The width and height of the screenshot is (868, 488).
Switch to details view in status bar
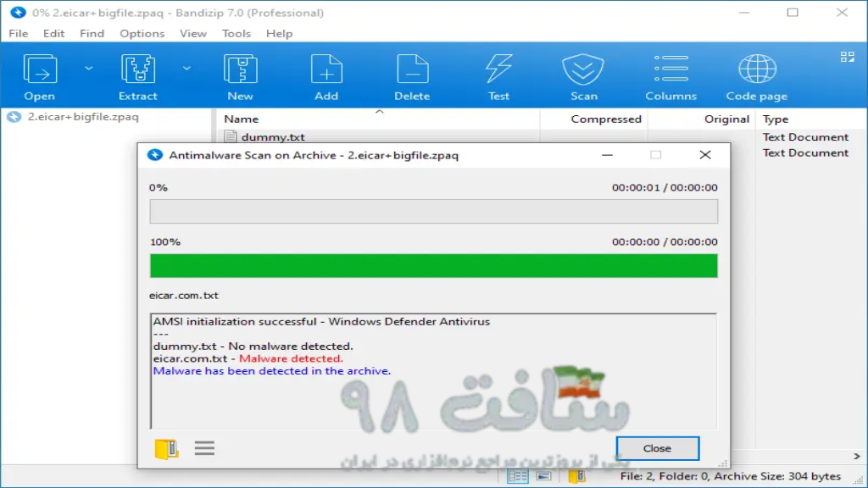(x=518, y=476)
